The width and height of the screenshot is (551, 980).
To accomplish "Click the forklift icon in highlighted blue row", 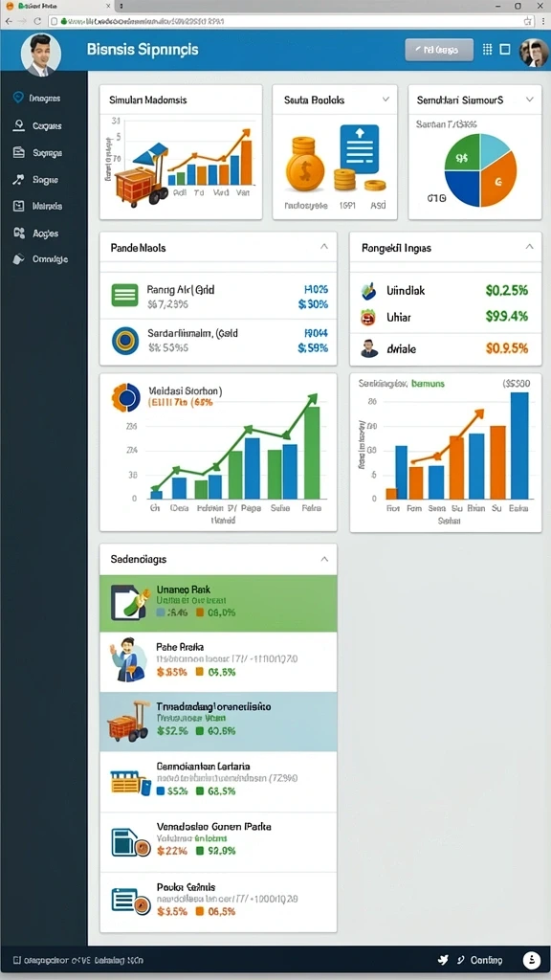I will pos(129,720).
